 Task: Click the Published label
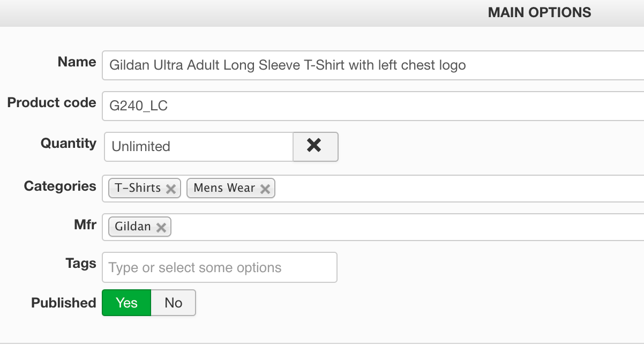click(63, 303)
